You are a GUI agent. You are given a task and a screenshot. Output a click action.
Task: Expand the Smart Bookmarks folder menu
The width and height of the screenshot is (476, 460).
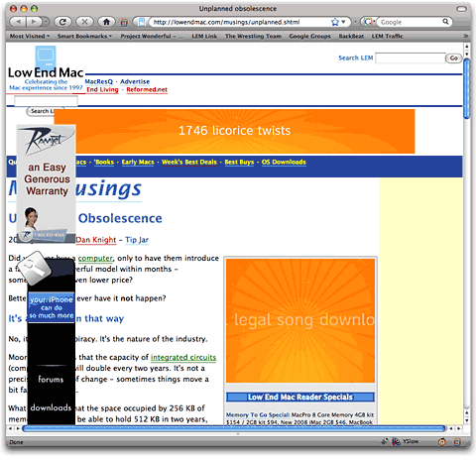pos(84,36)
